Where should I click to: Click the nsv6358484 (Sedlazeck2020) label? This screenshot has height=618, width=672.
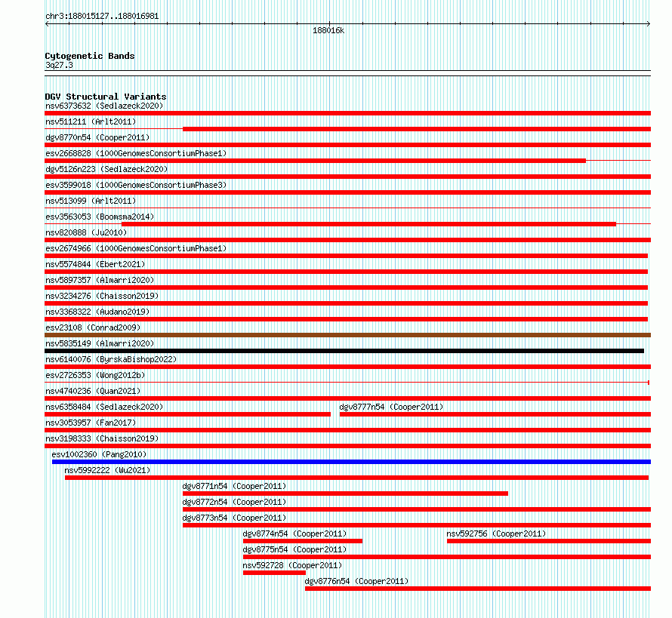point(104,407)
